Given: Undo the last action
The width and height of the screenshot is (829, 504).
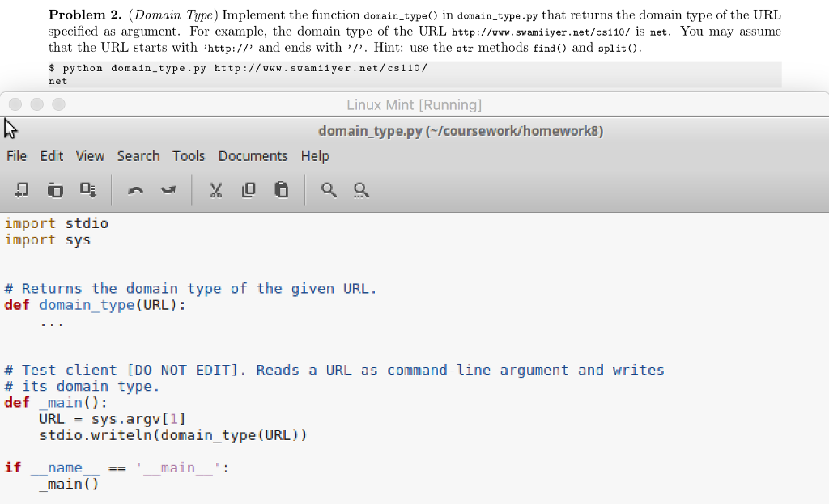Looking at the screenshot, I should click(135, 189).
